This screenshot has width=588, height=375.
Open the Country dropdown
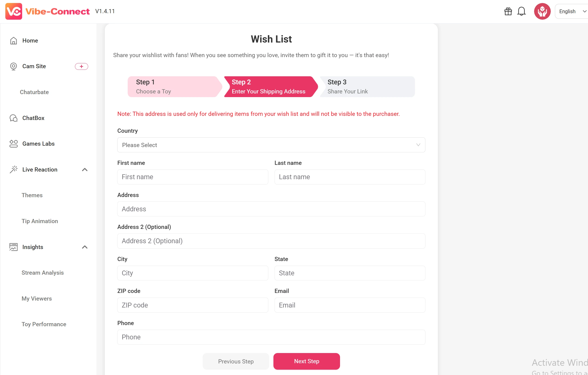[271, 145]
